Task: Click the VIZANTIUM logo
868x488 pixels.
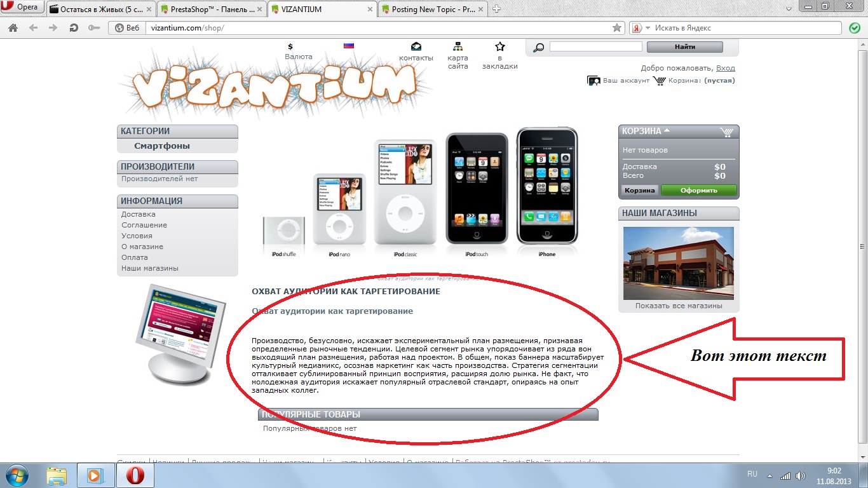Action: (275, 83)
